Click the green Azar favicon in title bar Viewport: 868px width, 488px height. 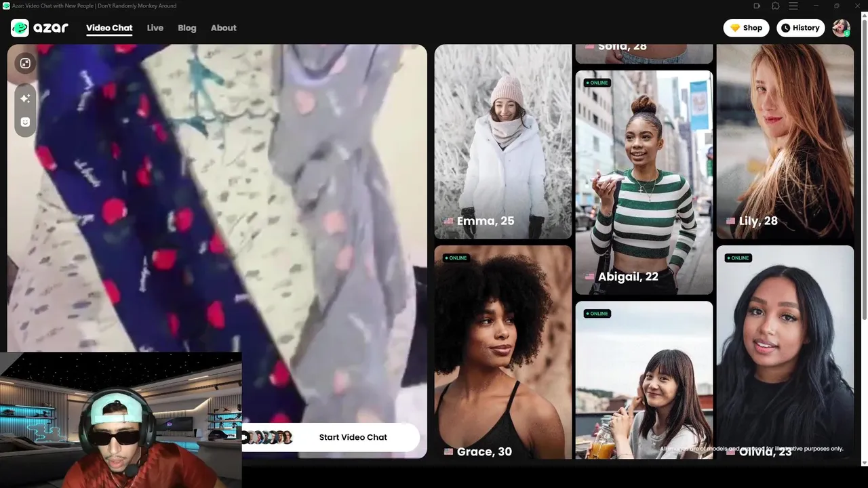[x=6, y=5]
